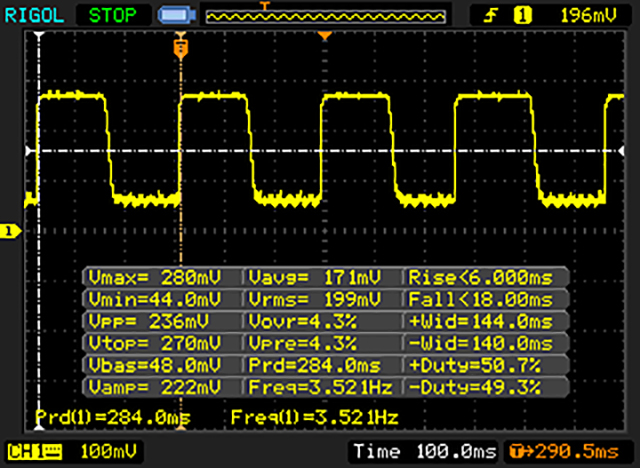640x468 pixels.
Task: Click the Vovr=4.3% measurement
Action: pyautogui.click(x=302, y=322)
